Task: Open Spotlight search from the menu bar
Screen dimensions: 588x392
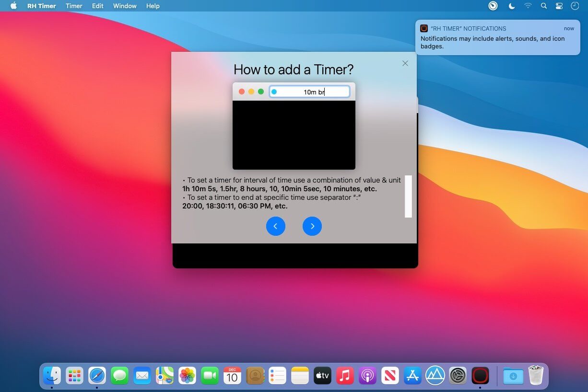Action: click(x=544, y=6)
